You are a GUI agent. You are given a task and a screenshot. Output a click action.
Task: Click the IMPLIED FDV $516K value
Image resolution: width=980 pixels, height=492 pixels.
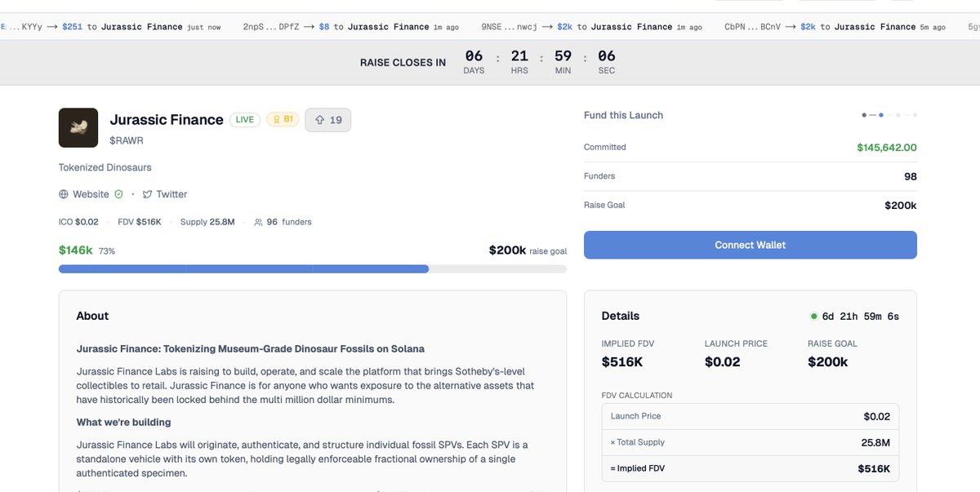pos(622,361)
